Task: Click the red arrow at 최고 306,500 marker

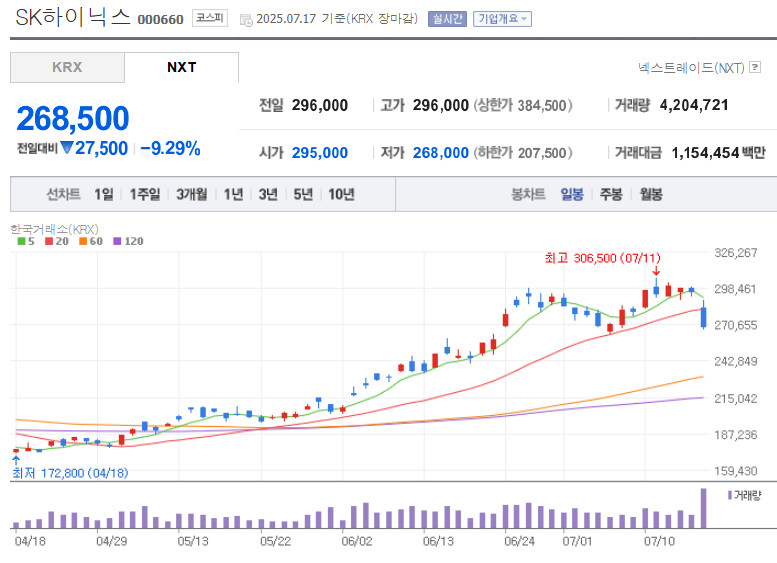Action: tap(656, 271)
